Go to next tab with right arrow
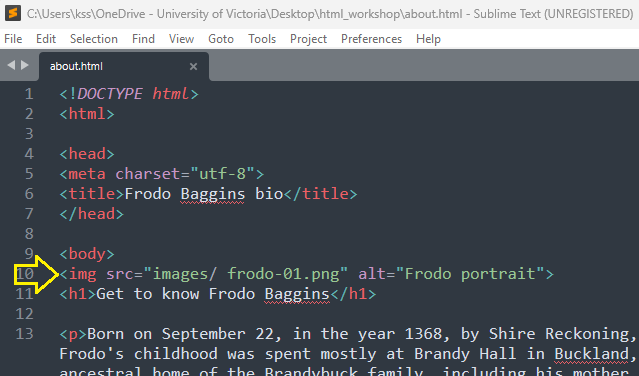 [25, 65]
